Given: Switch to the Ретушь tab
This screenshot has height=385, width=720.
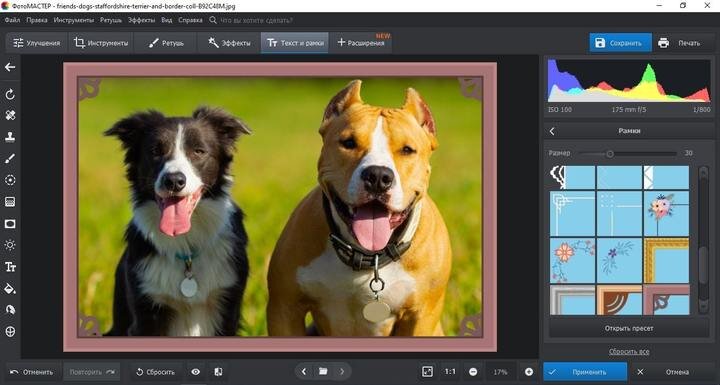Looking at the screenshot, I should 166,43.
